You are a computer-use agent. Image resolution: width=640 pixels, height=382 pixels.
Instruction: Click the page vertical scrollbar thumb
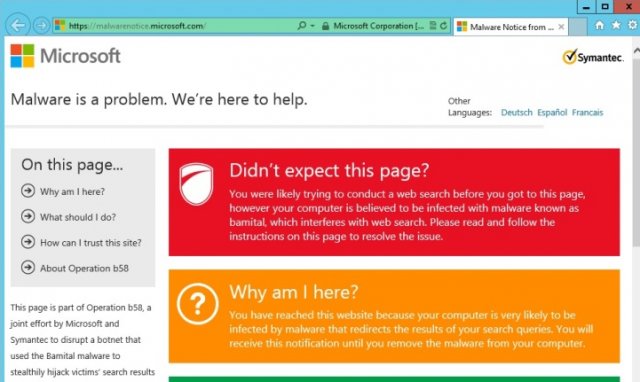point(636,152)
